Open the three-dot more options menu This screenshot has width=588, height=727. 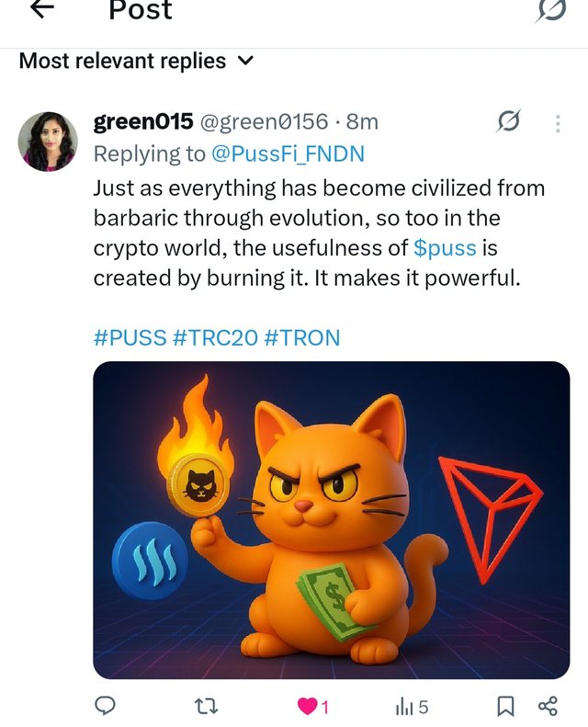tap(558, 123)
